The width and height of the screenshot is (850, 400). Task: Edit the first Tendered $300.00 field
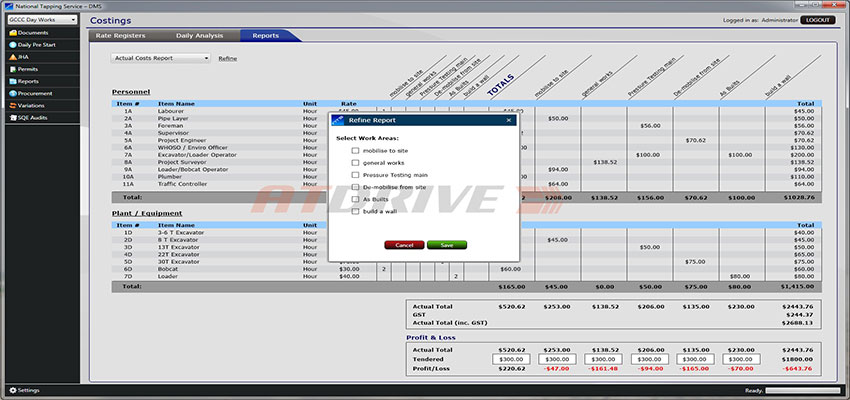(511, 359)
